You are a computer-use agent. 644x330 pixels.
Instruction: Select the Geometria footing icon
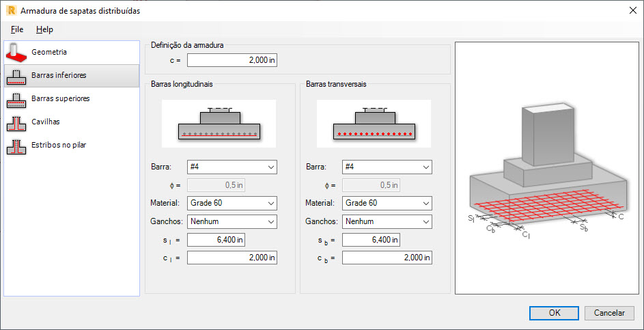pyautogui.click(x=16, y=52)
